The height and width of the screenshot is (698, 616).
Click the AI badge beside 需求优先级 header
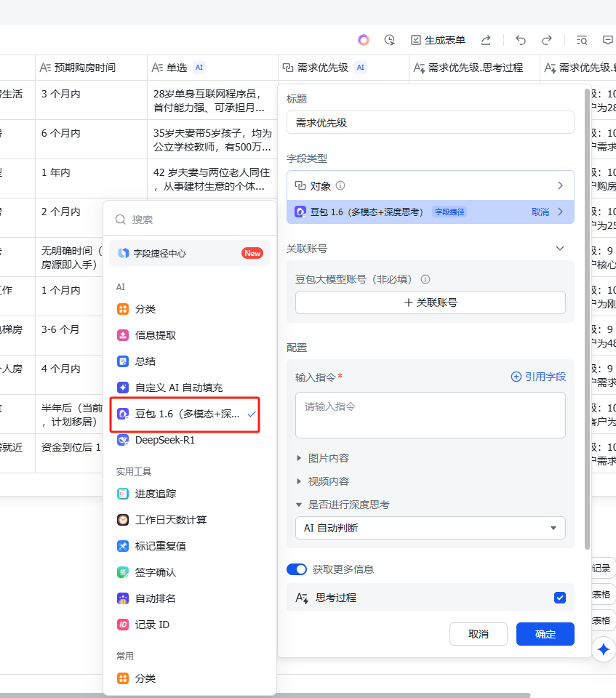point(360,68)
